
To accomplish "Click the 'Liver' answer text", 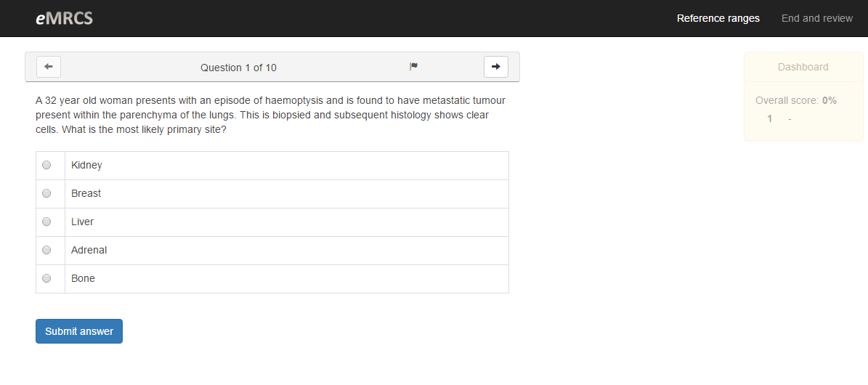I will (82, 222).
